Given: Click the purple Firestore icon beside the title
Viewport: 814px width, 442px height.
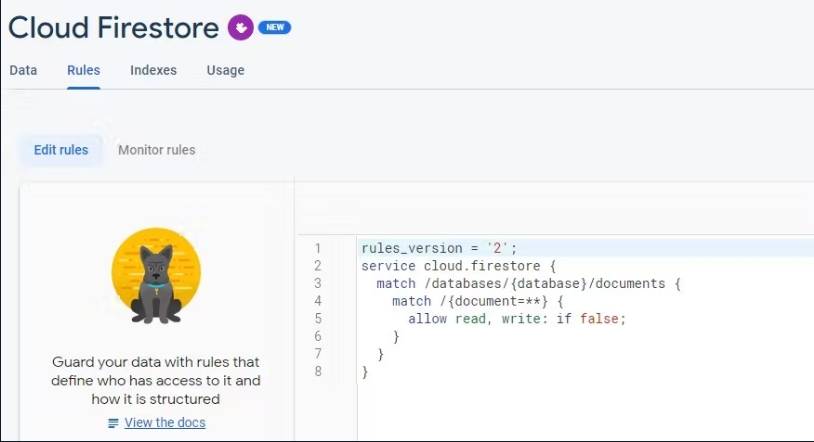Looking at the screenshot, I should [240, 28].
